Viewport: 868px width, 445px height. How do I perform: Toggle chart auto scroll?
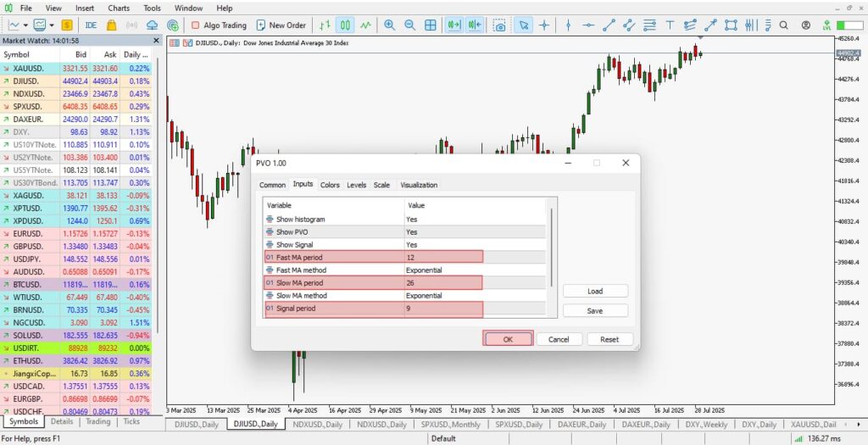pos(454,25)
